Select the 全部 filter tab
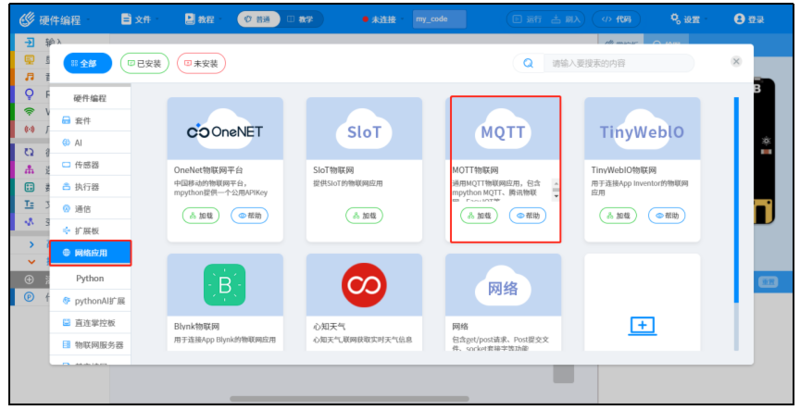Viewport: 800px width, 410px height. (87, 63)
